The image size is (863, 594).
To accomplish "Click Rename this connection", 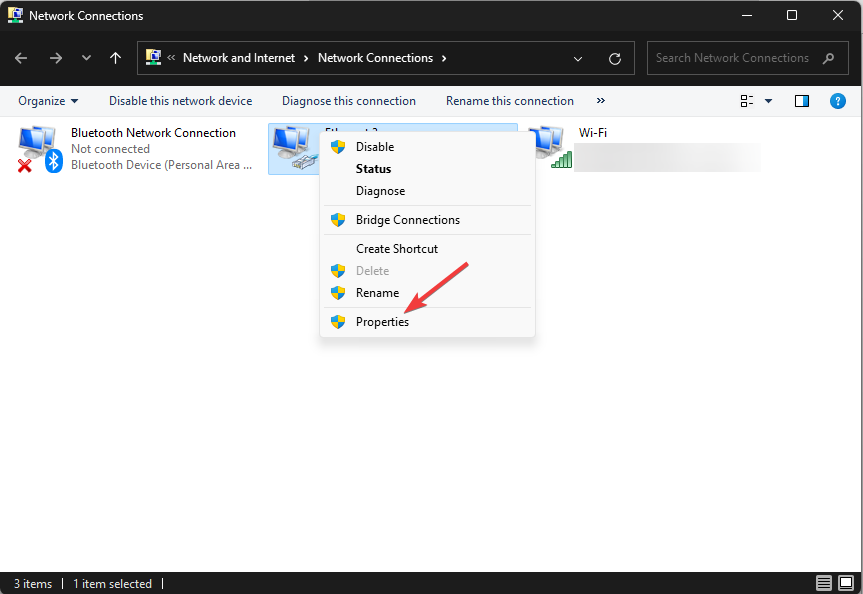I will tap(510, 101).
